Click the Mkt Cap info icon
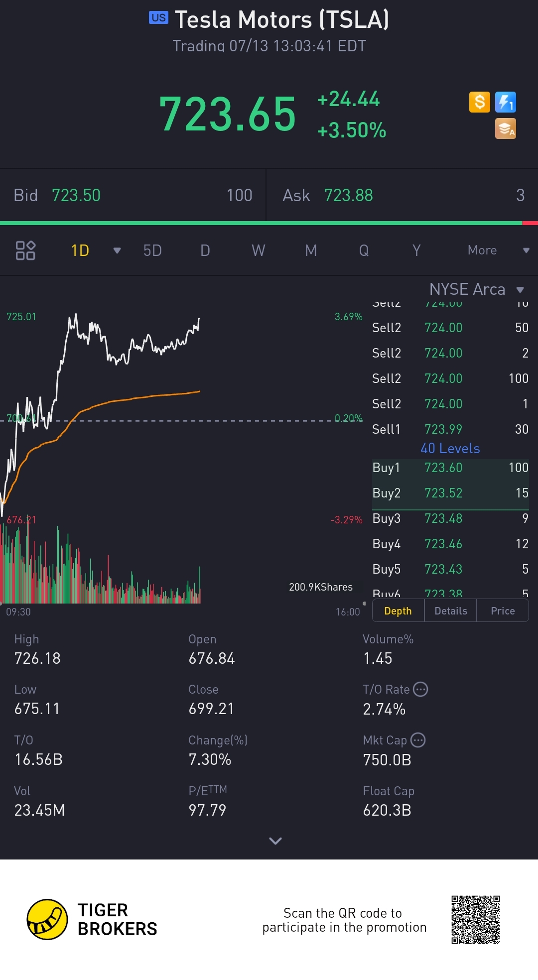 pyautogui.click(x=418, y=740)
